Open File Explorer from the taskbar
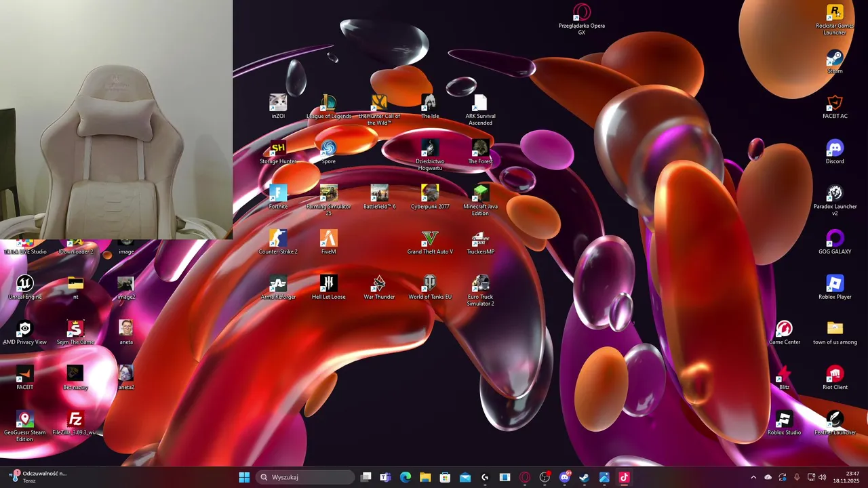The width and height of the screenshot is (868, 488). click(x=425, y=477)
